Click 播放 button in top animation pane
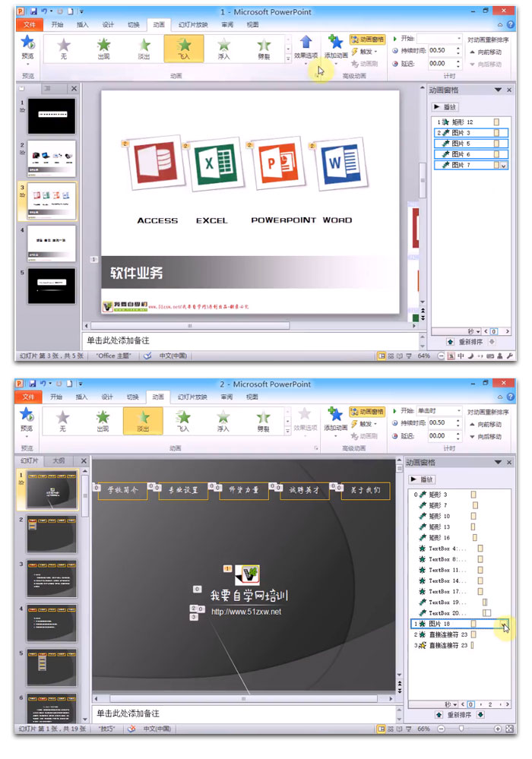The width and height of the screenshot is (532, 759). 445,107
